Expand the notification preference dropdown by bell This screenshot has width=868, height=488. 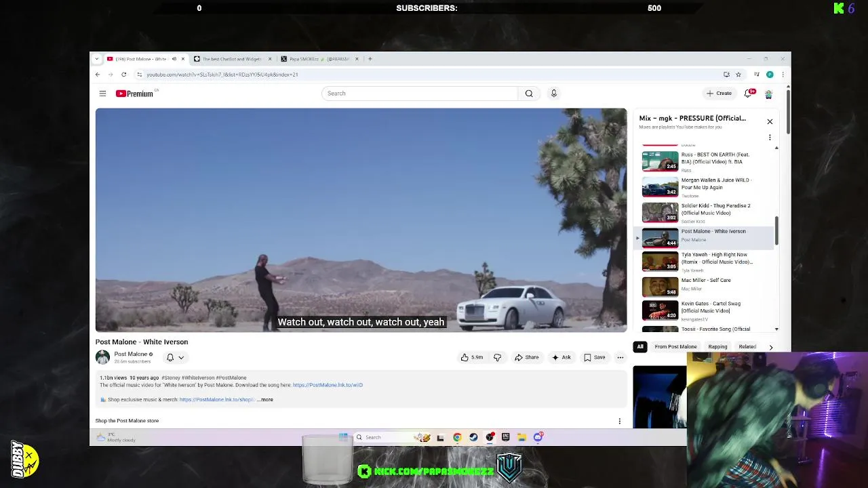pos(181,357)
